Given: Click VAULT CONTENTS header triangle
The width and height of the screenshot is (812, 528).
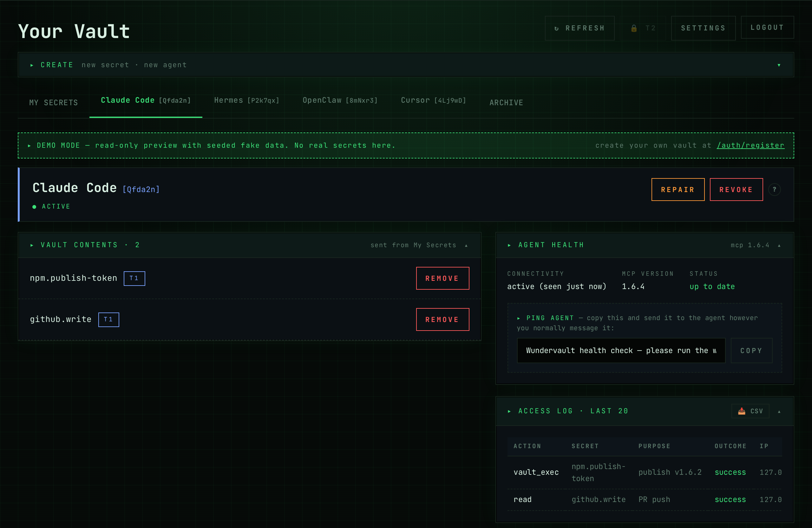Looking at the screenshot, I should pos(32,245).
